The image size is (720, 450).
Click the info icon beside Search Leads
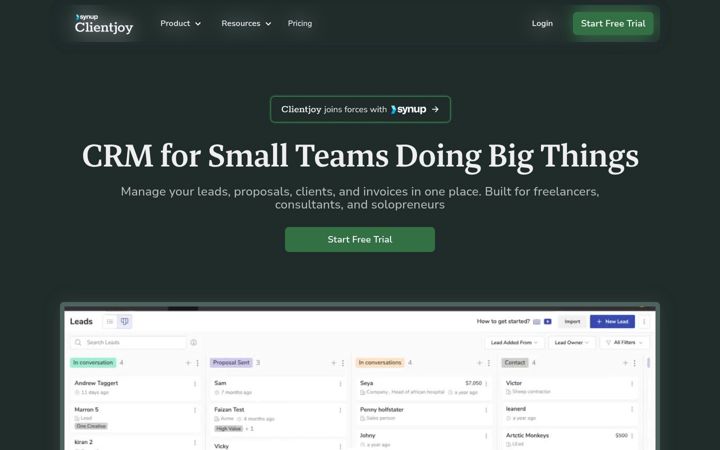pos(194,343)
